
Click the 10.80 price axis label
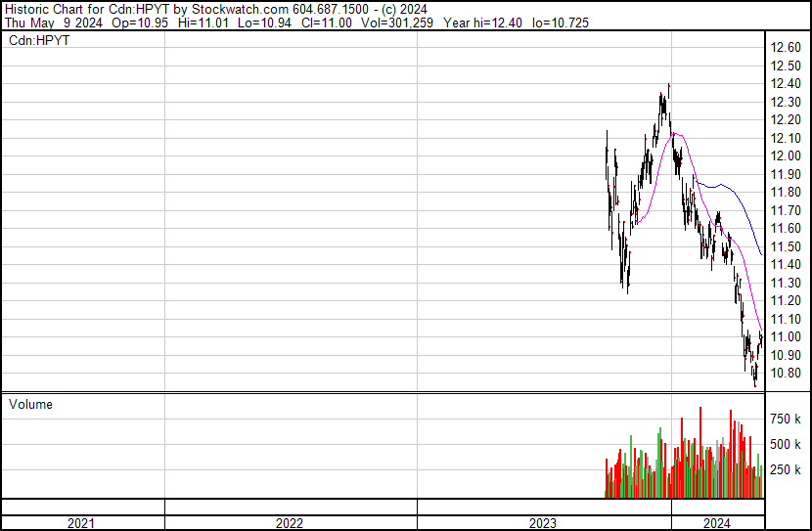(x=786, y=374)
